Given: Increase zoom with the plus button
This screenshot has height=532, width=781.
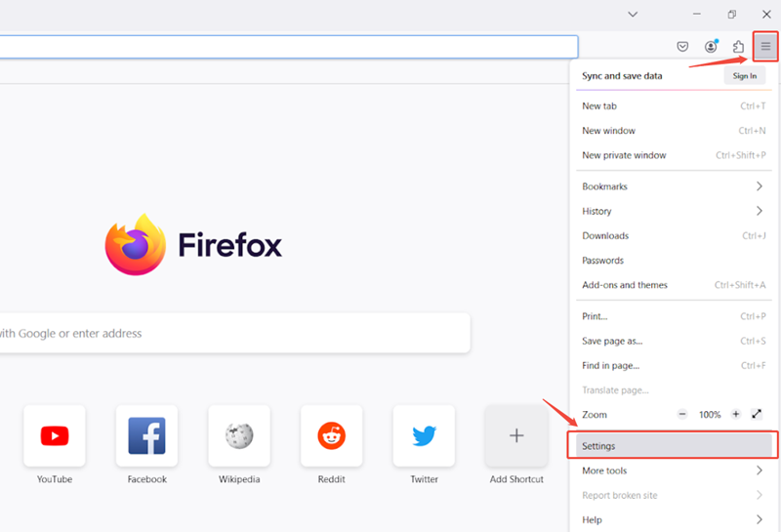Looking at the screenshot, I should [x=736, y=414].
